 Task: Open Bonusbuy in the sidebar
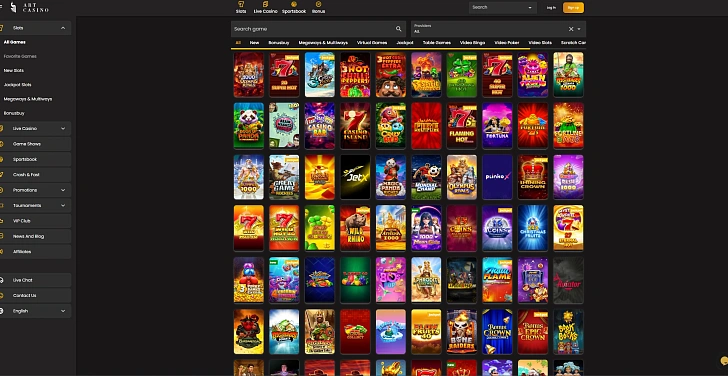[14, 113]
